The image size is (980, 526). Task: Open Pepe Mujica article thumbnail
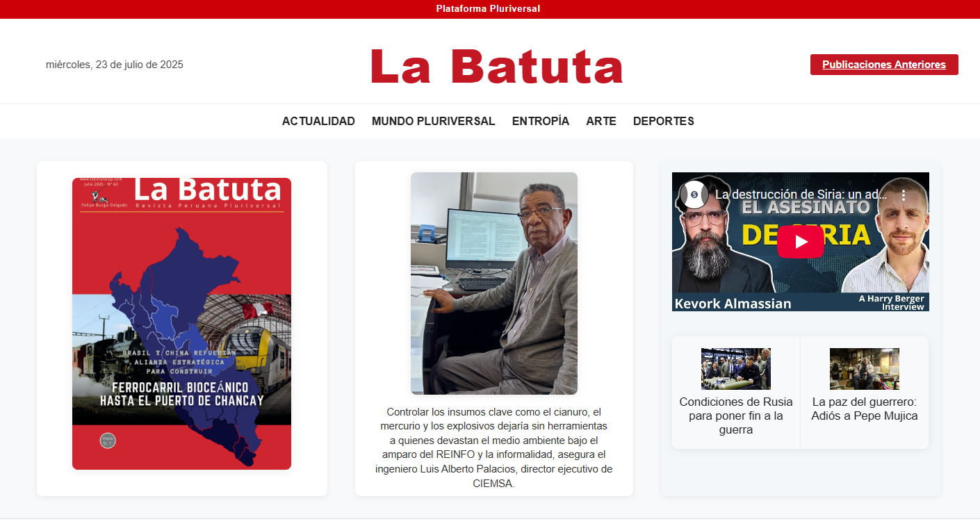point(865,369)
